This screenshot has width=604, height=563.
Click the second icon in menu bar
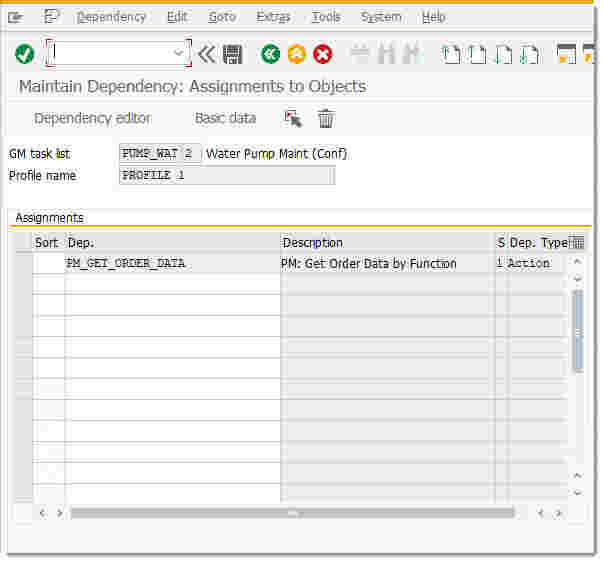point(51,17)
